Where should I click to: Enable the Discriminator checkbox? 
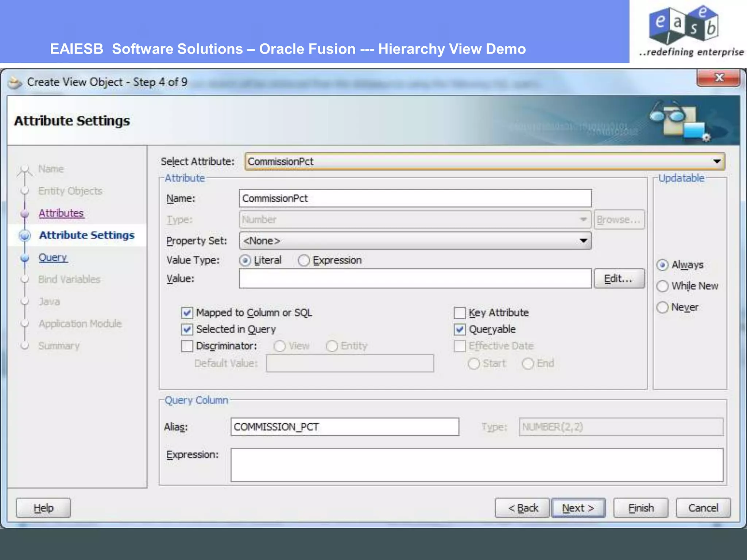[x=187, y=346]
